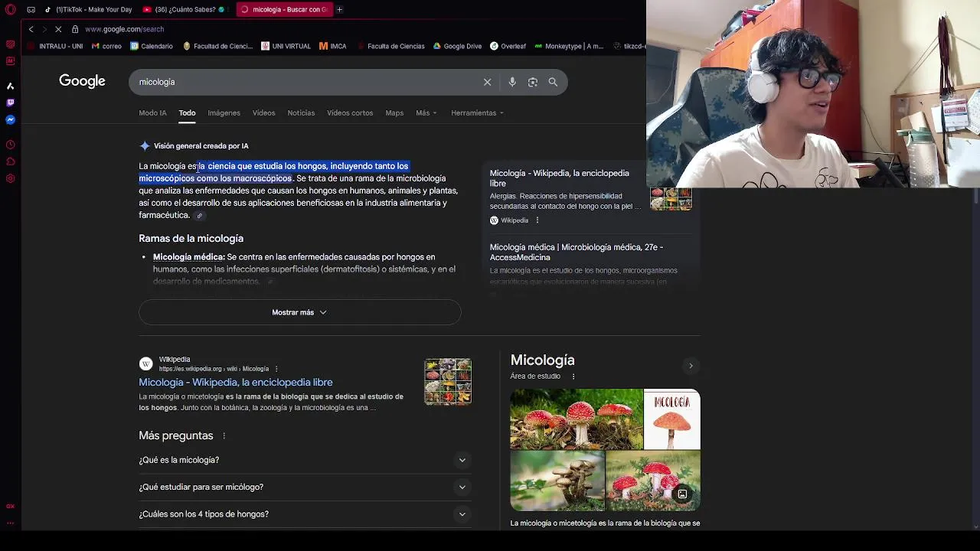Switch to YouTube '¿Cuánto Sabes?' tab
This screenshot has height=551, width=980.
(185, 9)
